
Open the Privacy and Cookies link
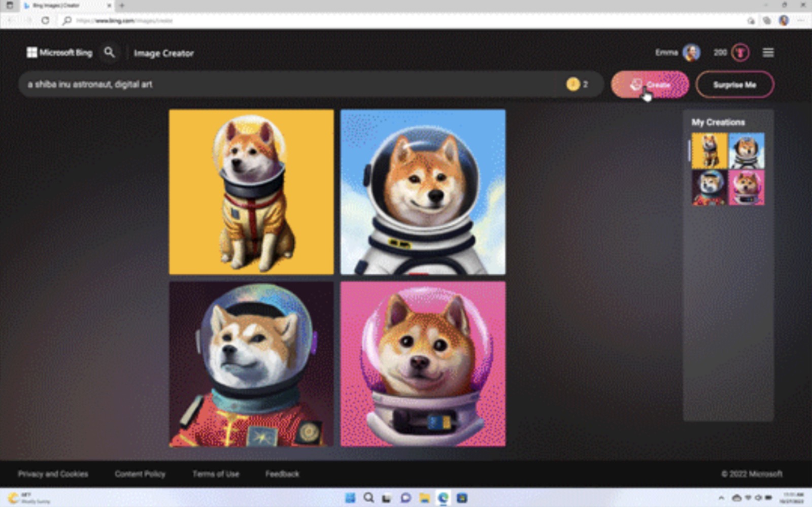[53, 474]
